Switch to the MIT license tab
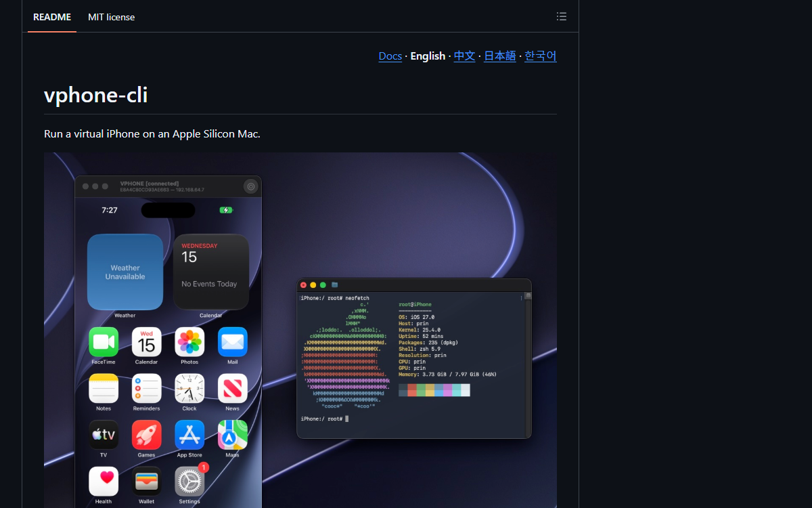Viewport: 812px width, 508px height. tap(111, 17)
